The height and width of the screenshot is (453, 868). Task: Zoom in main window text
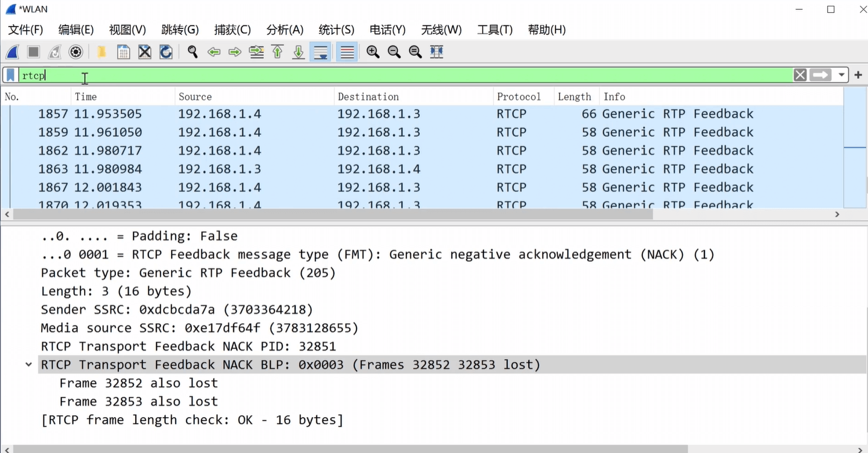point(373,52)
